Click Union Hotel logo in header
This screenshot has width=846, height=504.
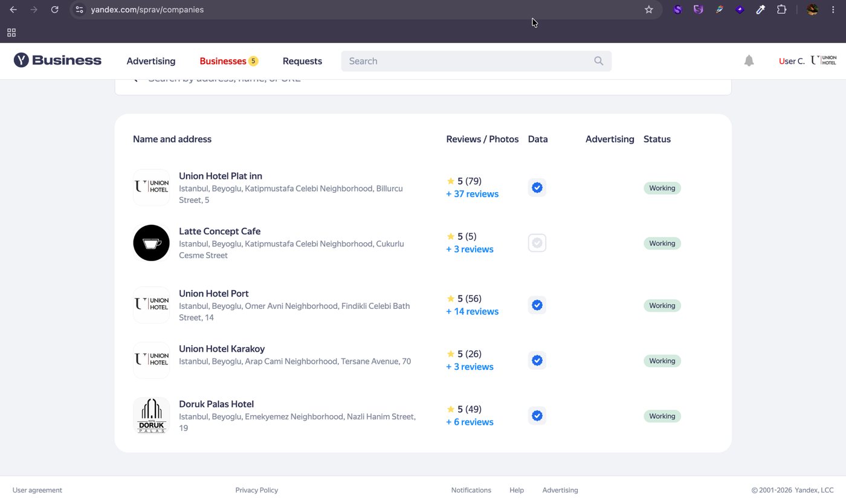824,60
